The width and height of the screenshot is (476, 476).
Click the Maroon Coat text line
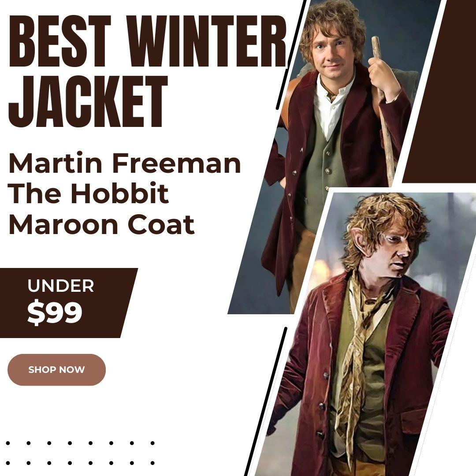click(102, 224)
